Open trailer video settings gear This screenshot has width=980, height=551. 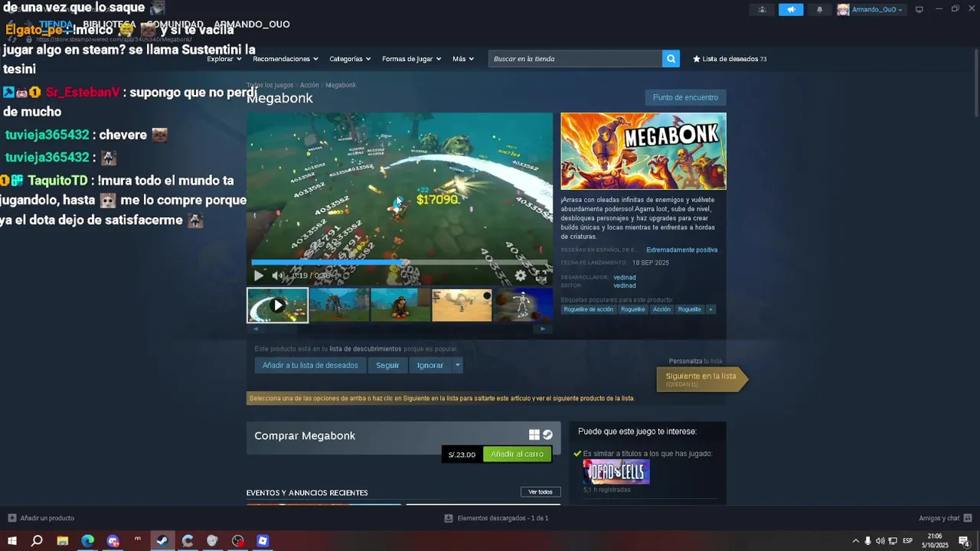tap(521, 275)
